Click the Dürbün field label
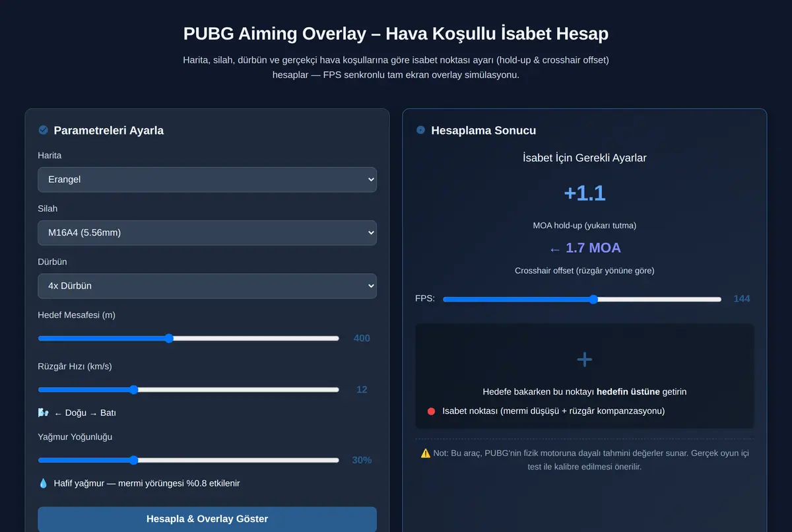The image size is (792, 532). tap(53, 262)
